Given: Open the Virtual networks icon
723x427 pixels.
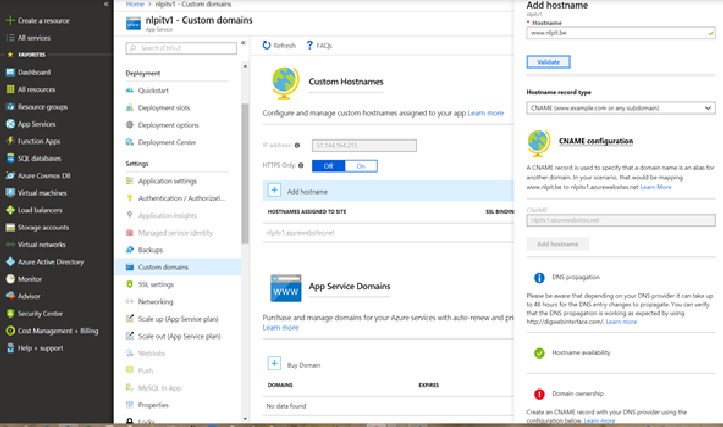Looking at the screenshot, I should click(10, 244).
